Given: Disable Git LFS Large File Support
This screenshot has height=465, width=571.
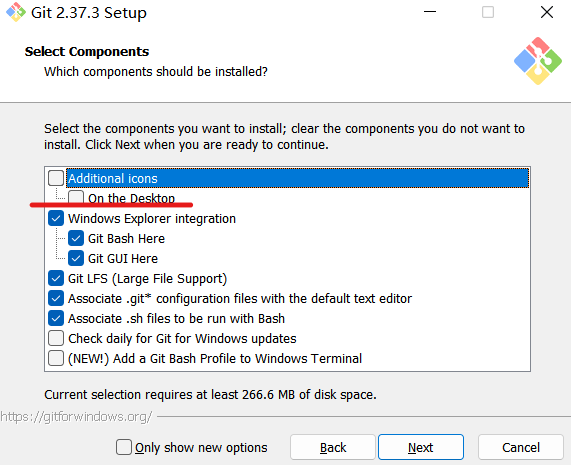Looking at the screenshot, I should [56, 278].
